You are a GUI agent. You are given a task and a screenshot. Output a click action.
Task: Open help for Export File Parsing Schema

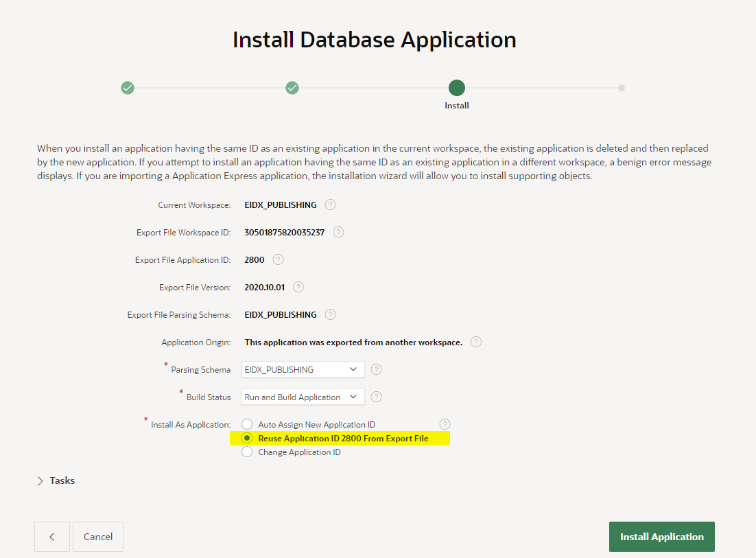(x=330, y=314)
